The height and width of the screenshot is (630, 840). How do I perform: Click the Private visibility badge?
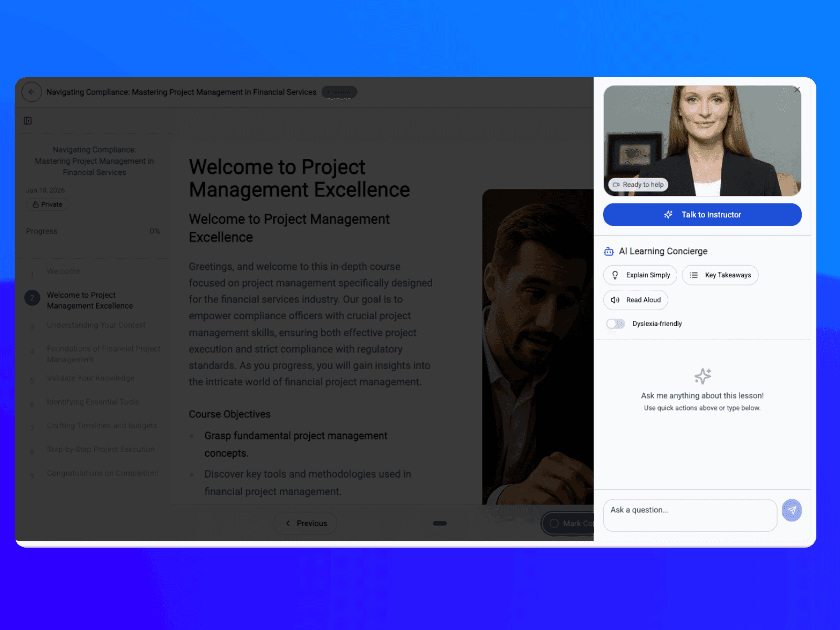(47, 205)
